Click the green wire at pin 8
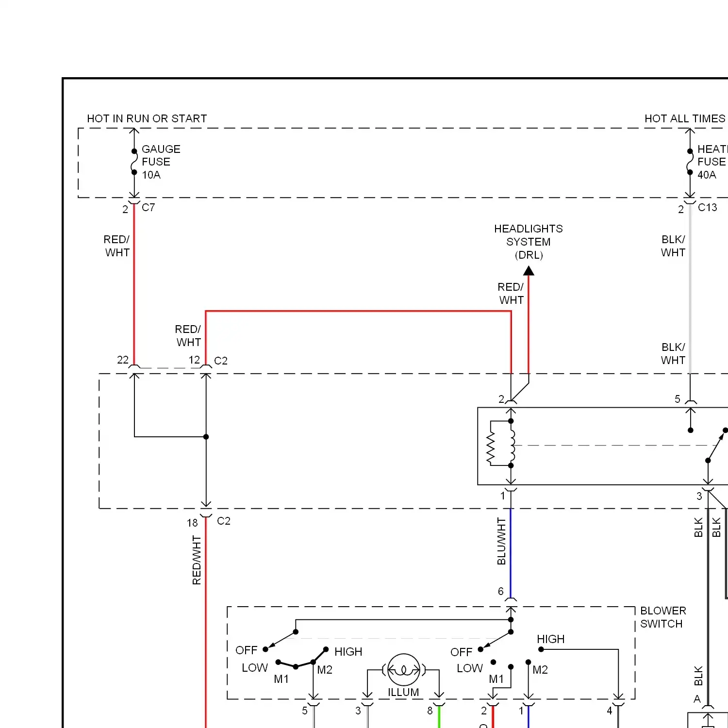Viewport: 728px width, 728px height. click(439, 717)
